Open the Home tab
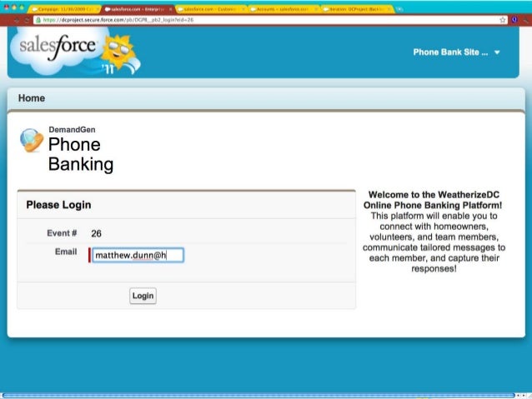This screenshot has width=532, height=399. [x=32, y=98]
